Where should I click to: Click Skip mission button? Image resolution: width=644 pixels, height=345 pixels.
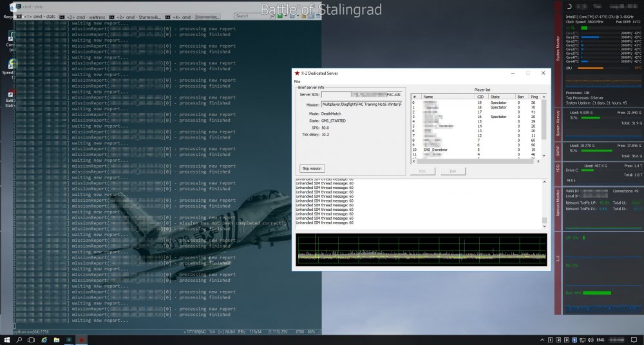pyautogui.click(x=312, y=168)
